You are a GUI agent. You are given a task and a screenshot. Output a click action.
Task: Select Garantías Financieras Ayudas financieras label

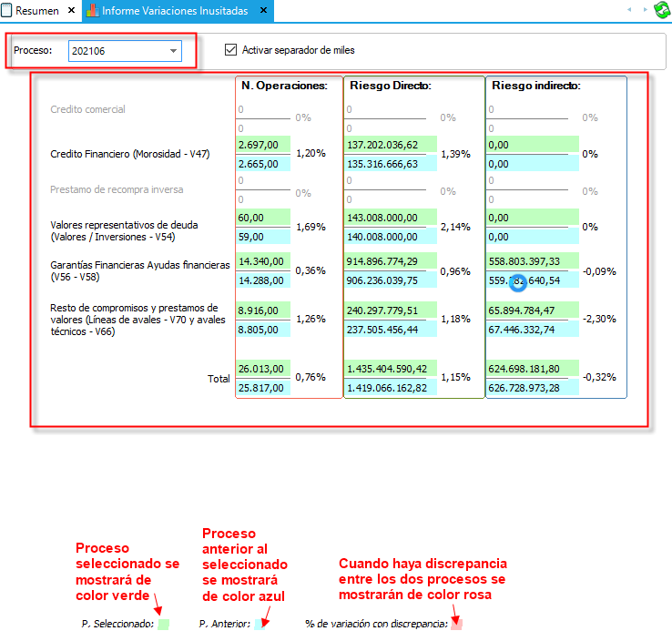click(x=139, y=271)
